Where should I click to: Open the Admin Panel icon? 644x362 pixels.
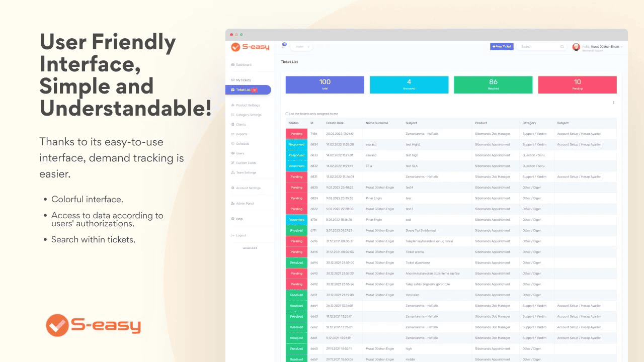(232, 204)
